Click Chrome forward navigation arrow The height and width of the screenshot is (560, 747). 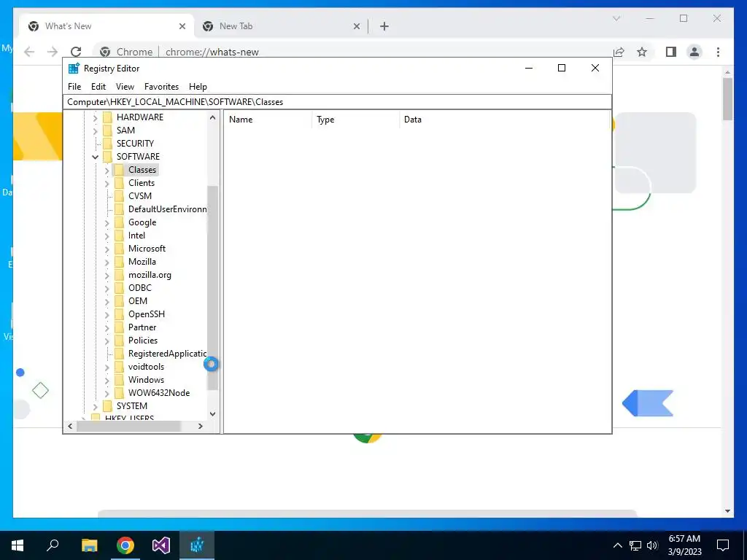(x=53, y=52)
